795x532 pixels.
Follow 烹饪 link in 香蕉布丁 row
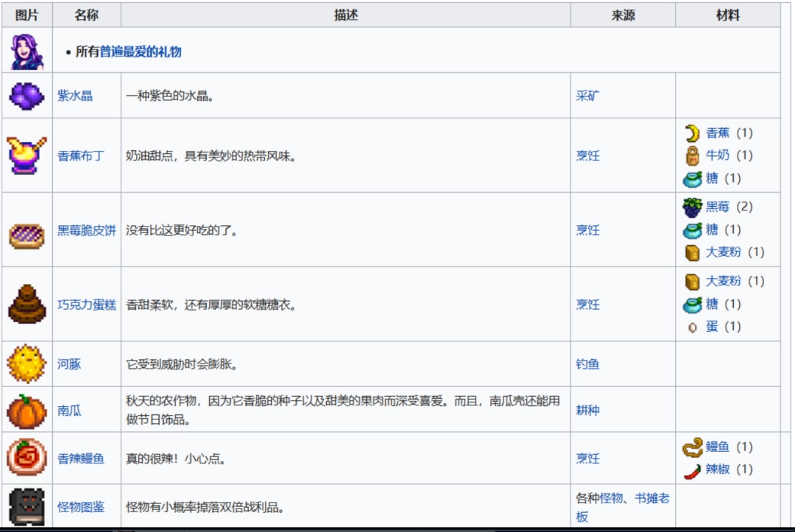(587, 155)
